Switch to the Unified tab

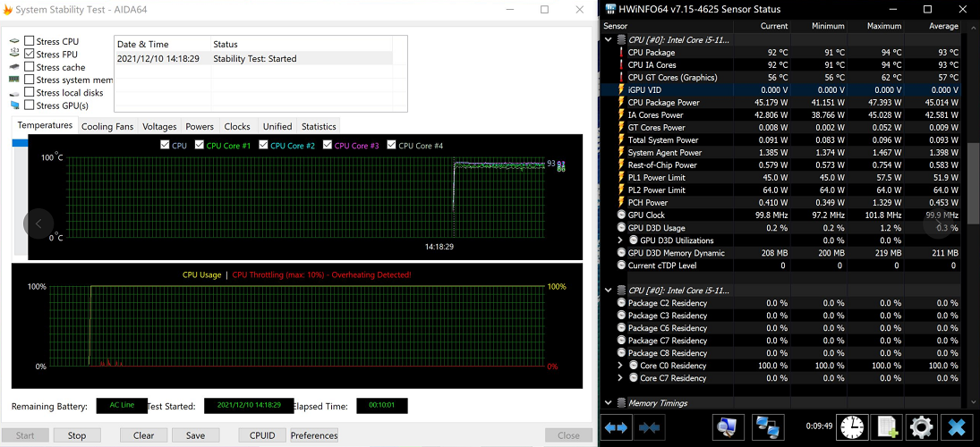coord(277,126)
